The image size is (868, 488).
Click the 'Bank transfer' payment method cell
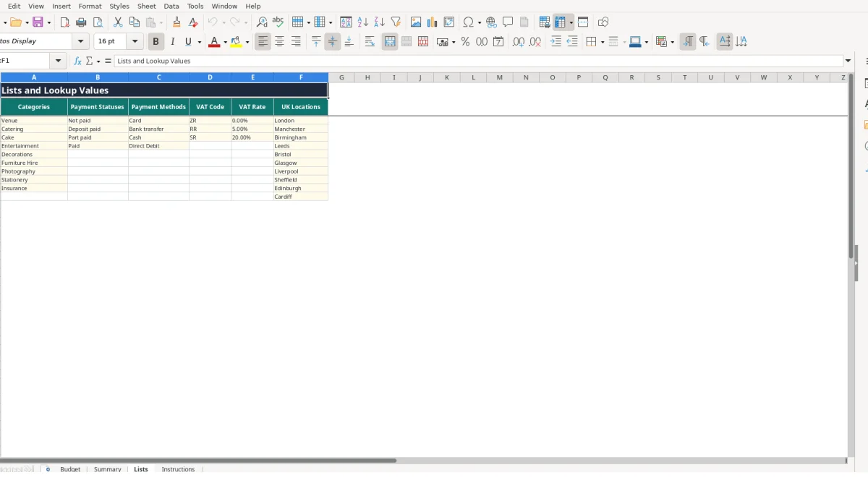158,129
